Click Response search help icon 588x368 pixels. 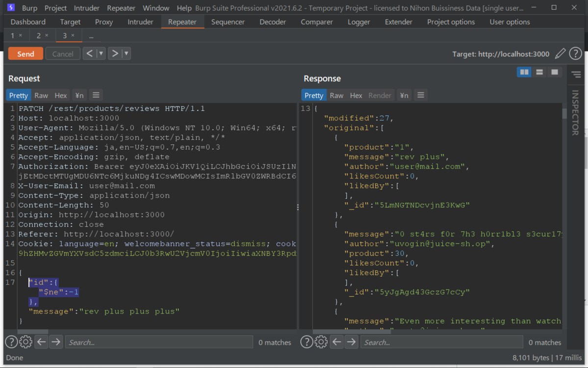(x=306, y=342)
